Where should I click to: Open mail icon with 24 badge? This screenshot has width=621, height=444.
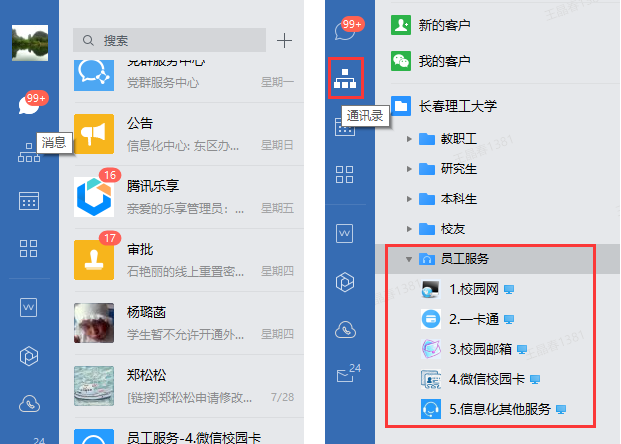point(348,373)
